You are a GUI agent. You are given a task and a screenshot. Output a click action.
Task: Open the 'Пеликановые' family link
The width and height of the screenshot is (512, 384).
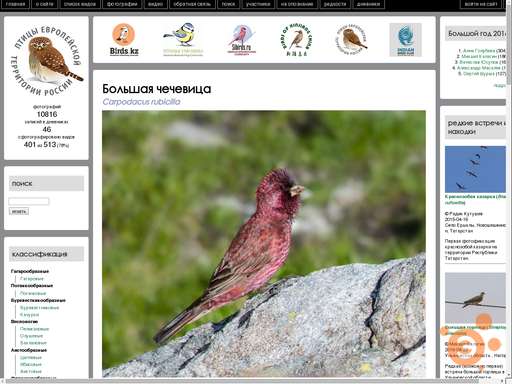(x=34, y=329)
